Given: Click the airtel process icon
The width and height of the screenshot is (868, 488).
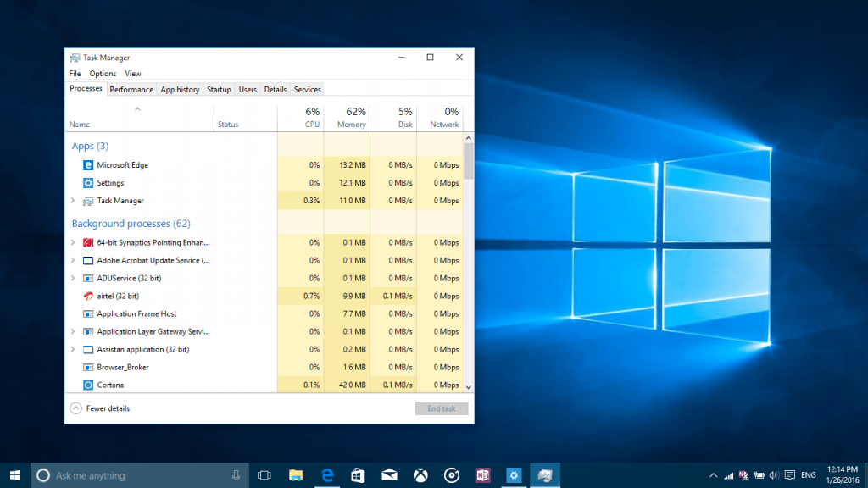Looking at the screenshot, I should pos(88,296).
